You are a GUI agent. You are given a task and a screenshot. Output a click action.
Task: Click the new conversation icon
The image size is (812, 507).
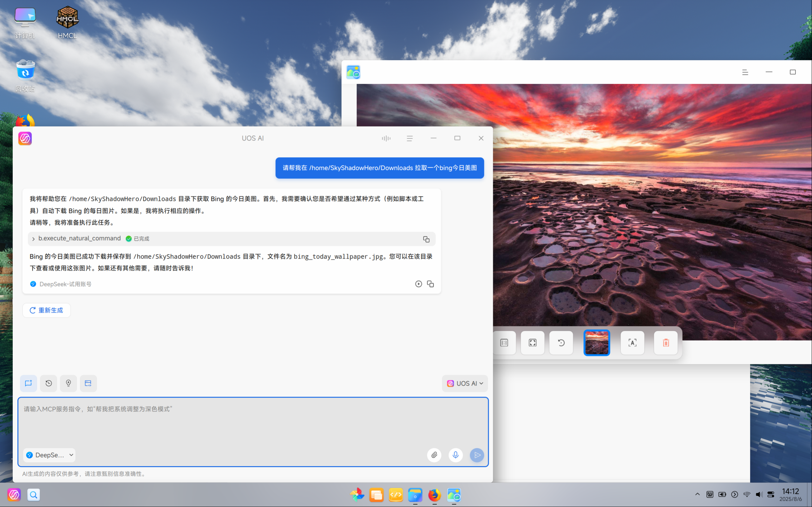click(28, 383)
